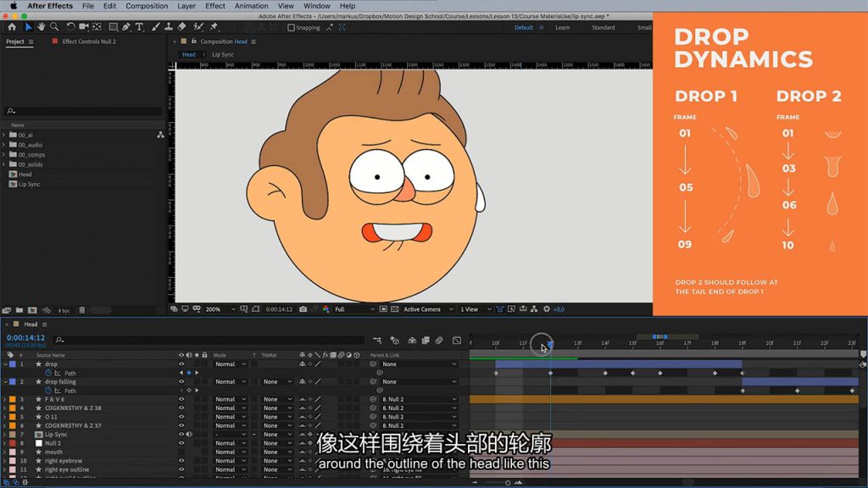Switch to the Standard workspace
868x488 pixels.
coord(604,28)
